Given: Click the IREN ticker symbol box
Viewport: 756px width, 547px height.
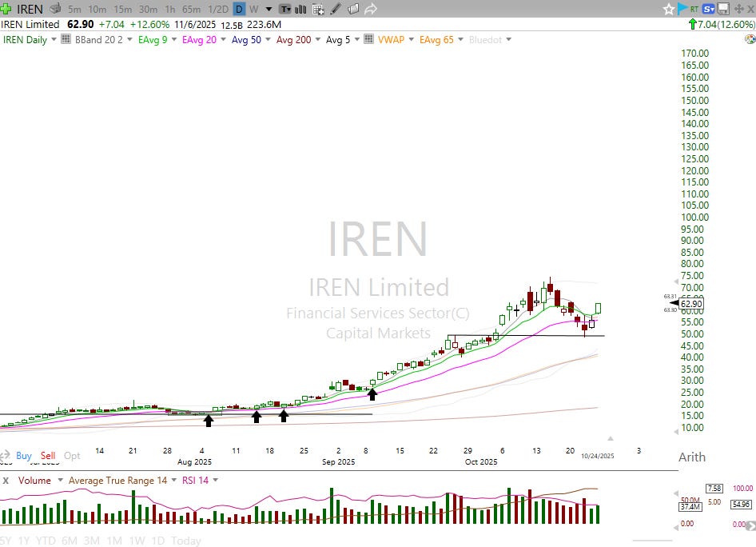Looking at the screenshot, I should pyautogui.click(x=30, y=9).
